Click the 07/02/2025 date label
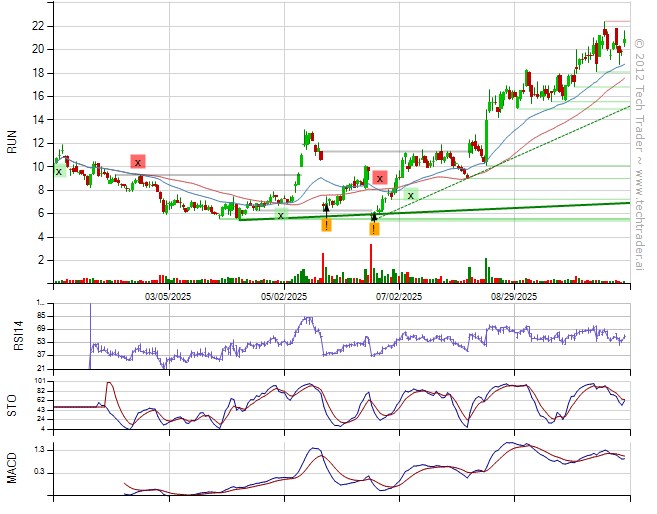Screen dimensions: 657x514 [x=399, y=296]
